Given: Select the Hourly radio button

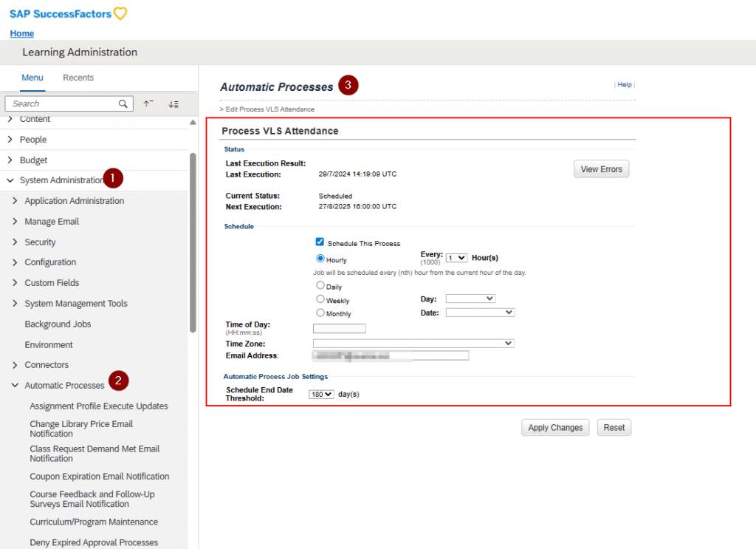Looking at the screenshot, I should point(320,258).
